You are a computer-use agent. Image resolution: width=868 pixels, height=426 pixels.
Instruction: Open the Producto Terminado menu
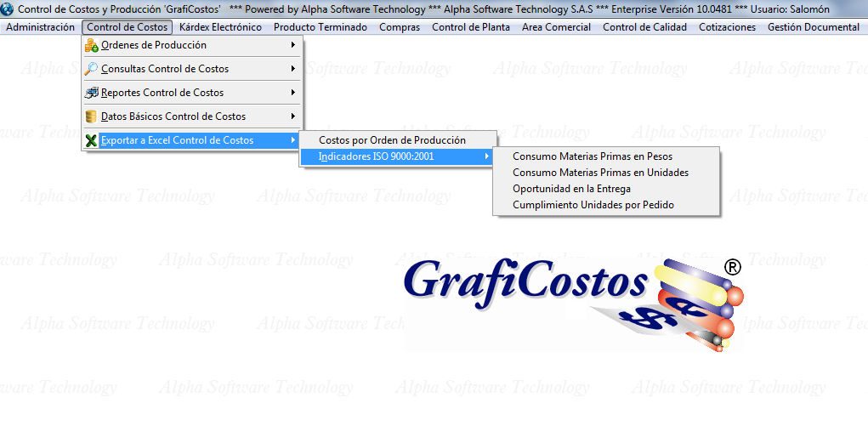point(321,27)
